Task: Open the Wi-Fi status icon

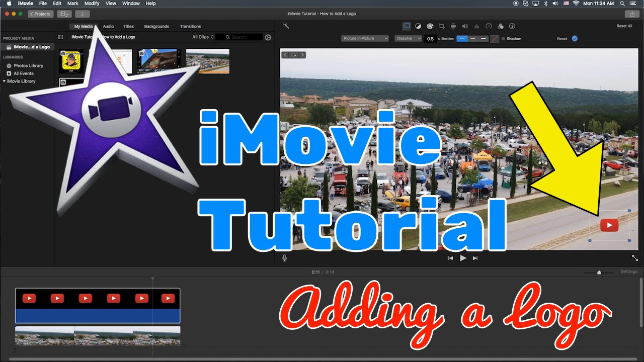Action: click(x=576, y=4)
